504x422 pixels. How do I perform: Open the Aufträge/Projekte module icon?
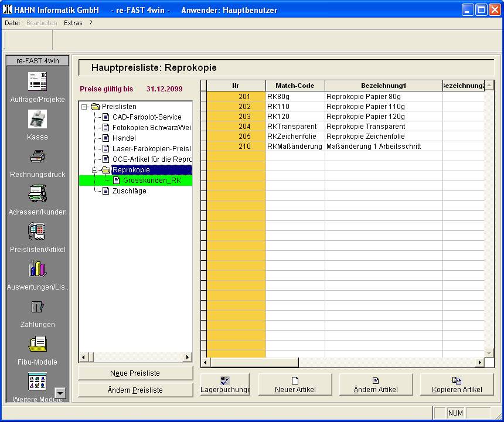(38, 81)
